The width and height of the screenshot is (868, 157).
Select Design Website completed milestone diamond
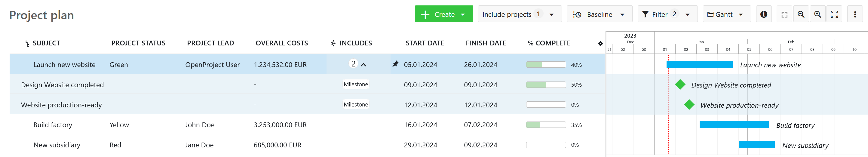tap(680, 85)
